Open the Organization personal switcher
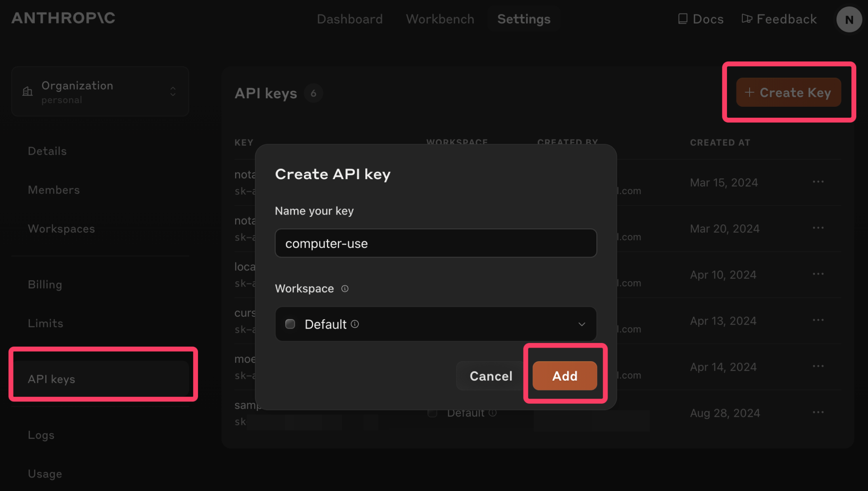This screenshot has width=868, height=491. click(x=100, y=92)
